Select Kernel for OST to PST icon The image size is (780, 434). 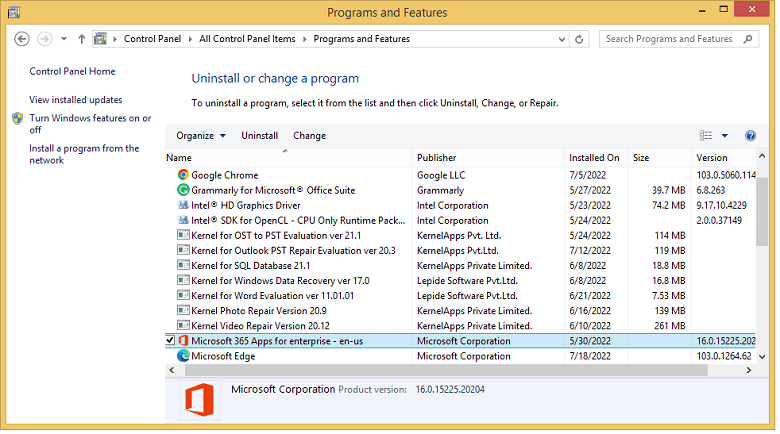click(183, 235)
